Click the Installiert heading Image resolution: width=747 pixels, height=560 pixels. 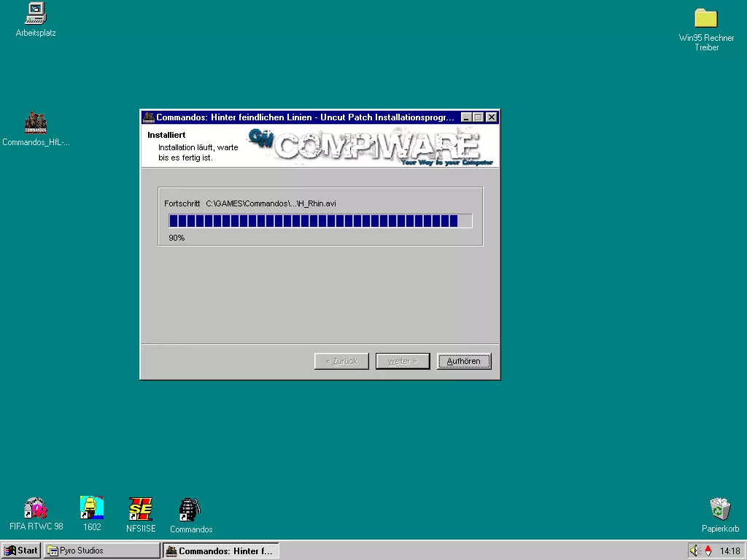pyautogui.click(x=166, y=135)
